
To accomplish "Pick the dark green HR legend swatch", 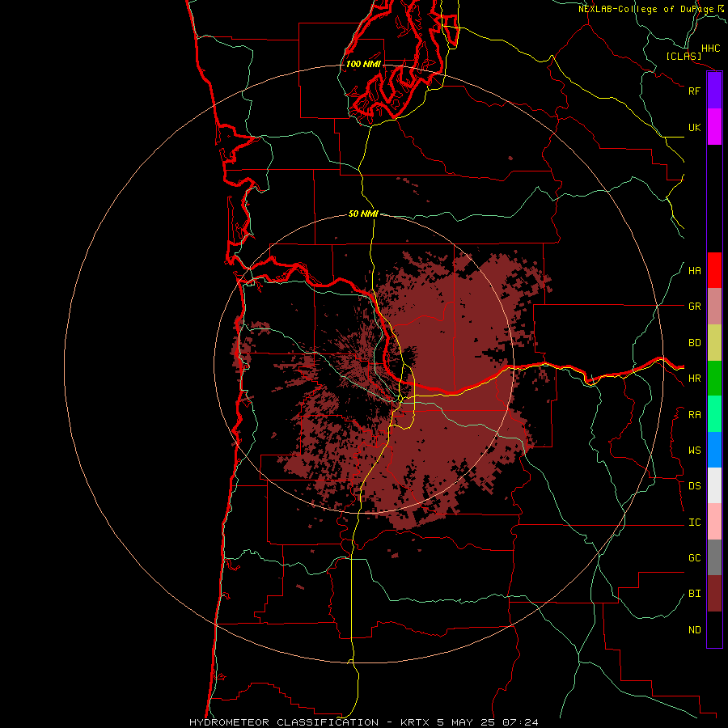I will 714,378.
